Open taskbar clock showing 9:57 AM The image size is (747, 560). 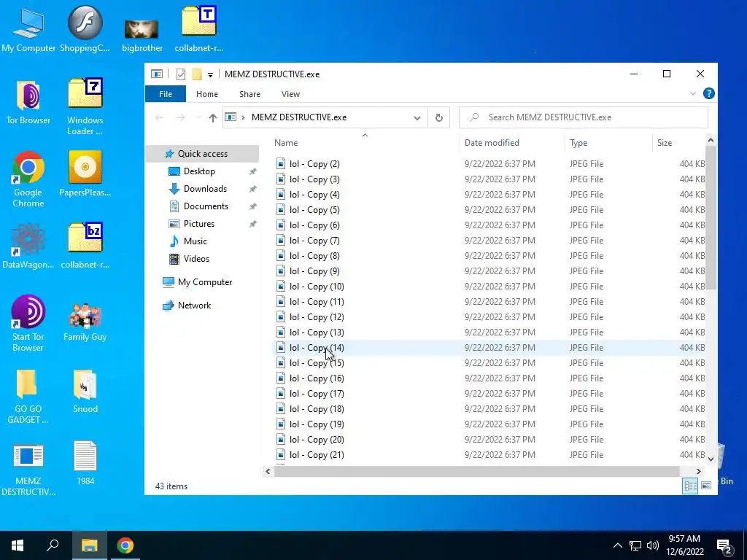(x=684, y=545)
